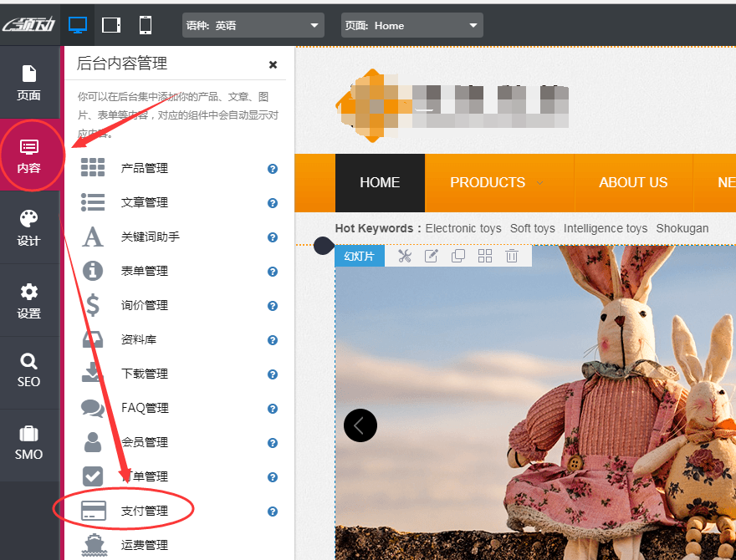Viewport: 736px width, 560px height.
Task: Click the 下载管理 download icon
Action: pyautogui.click(x=92, y=374)
